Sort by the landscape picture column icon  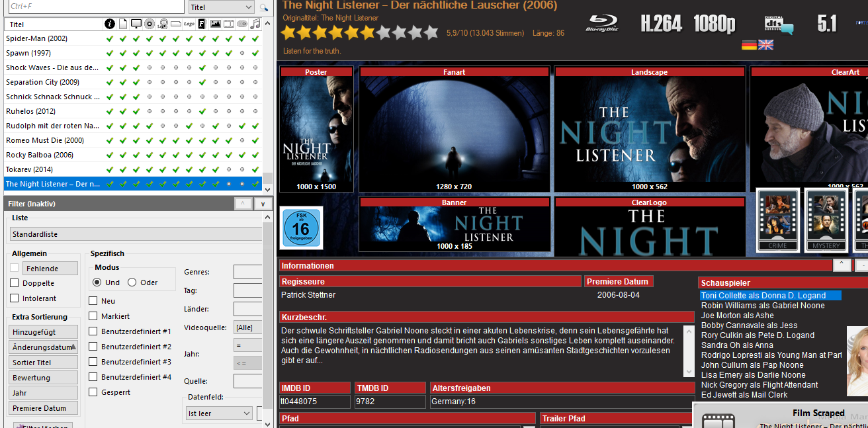[216, 24]
